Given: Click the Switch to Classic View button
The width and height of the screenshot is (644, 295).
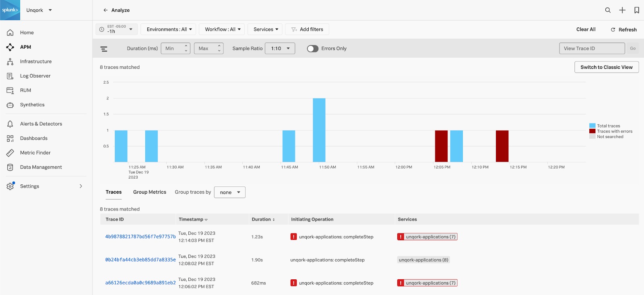Looking at the screenshot, I should (607, 67).
